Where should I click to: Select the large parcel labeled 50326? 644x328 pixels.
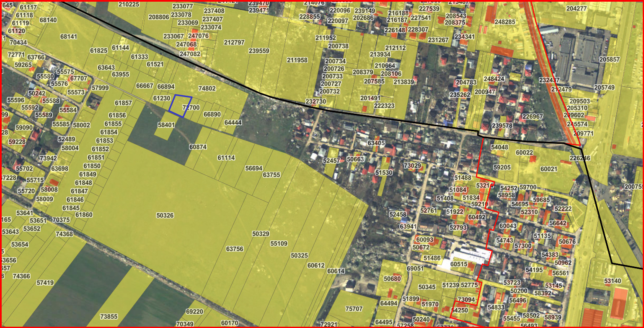pyautogui.click(x=165, y=215)
